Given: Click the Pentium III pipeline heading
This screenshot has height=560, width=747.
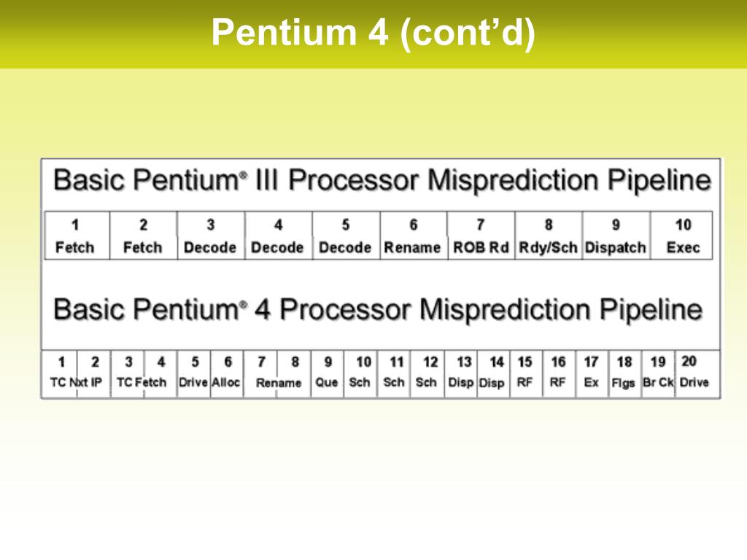Looking at the screenshot, I should pos(382,181).
